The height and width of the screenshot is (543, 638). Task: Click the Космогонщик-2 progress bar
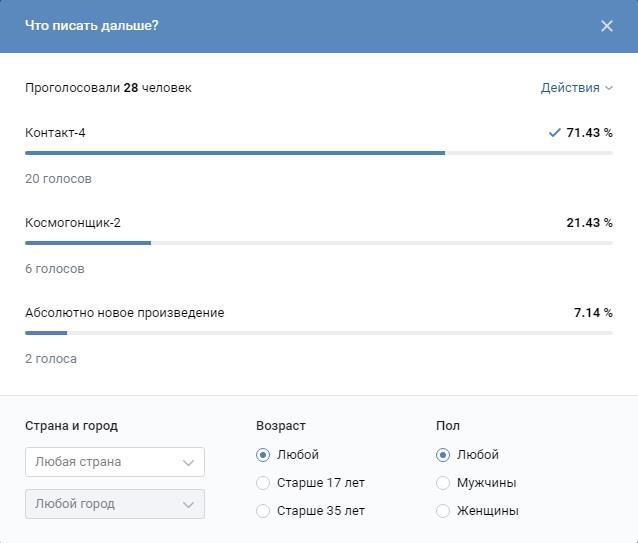[x=88, y=243]
